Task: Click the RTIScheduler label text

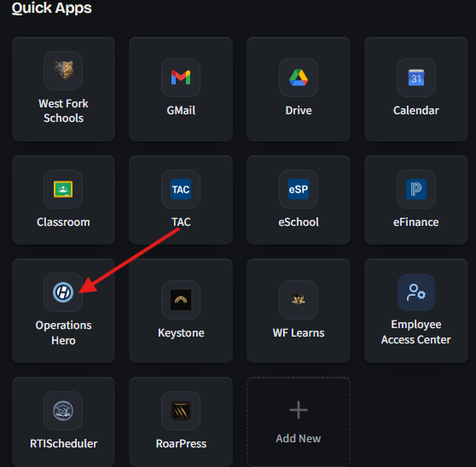Action: pyautogui.click(x=63, y=444)
